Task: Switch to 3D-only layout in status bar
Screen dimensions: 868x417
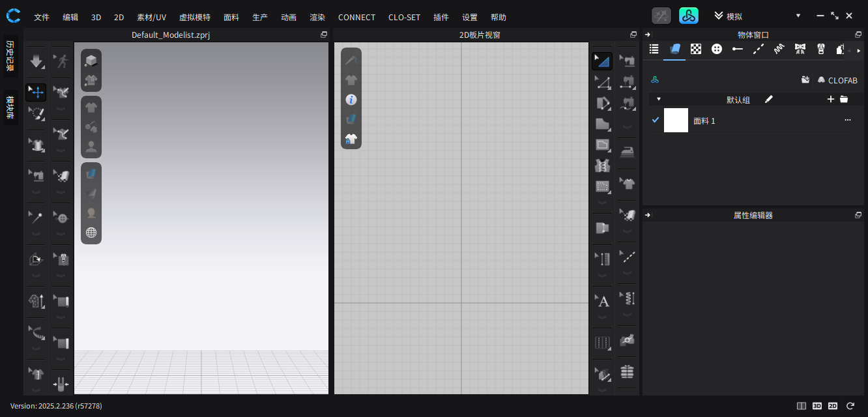Action: 817,406
